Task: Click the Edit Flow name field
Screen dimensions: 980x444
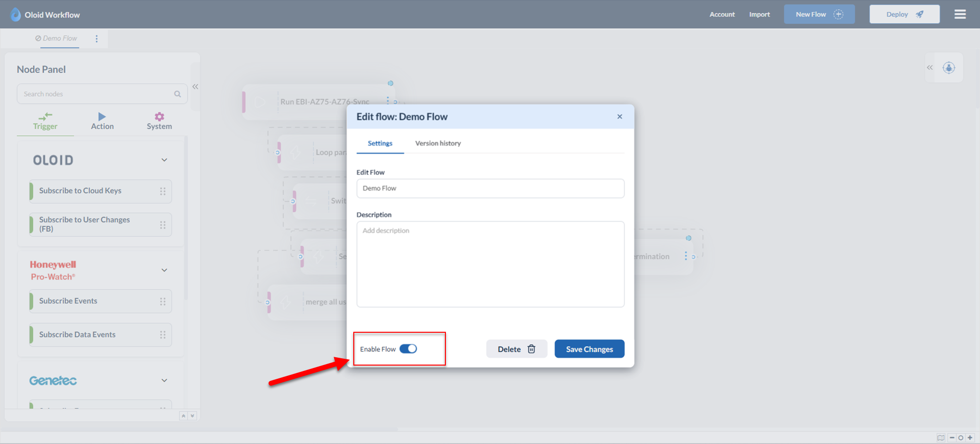Action: click(x=490, y=189)
